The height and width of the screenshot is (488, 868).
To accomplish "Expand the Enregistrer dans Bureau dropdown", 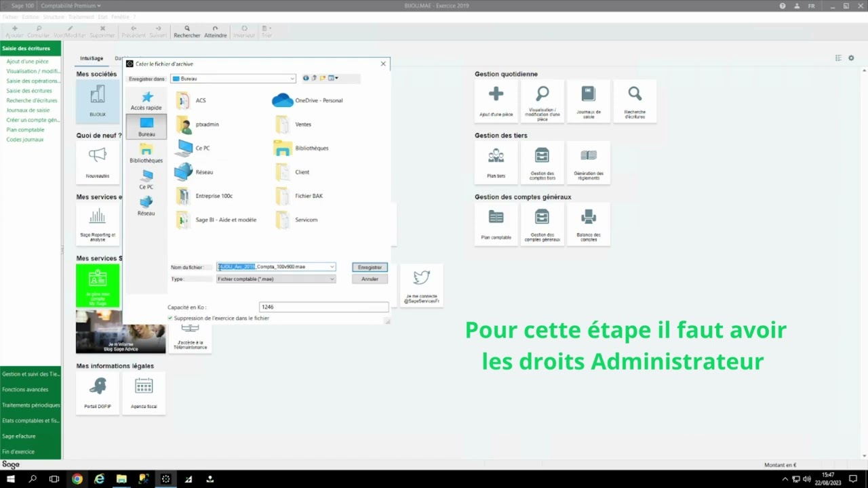I will coord(292,79).
